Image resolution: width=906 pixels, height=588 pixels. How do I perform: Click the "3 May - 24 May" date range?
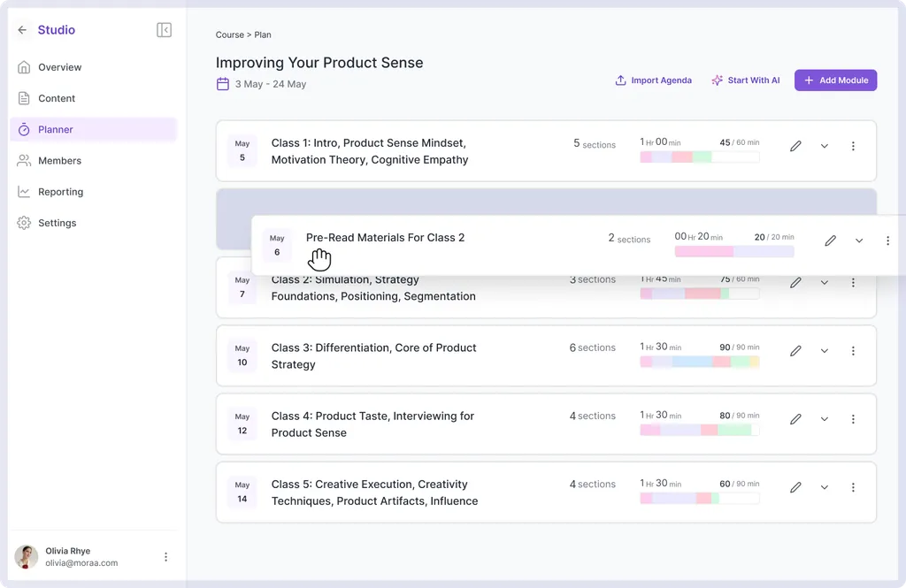(271, 84)
